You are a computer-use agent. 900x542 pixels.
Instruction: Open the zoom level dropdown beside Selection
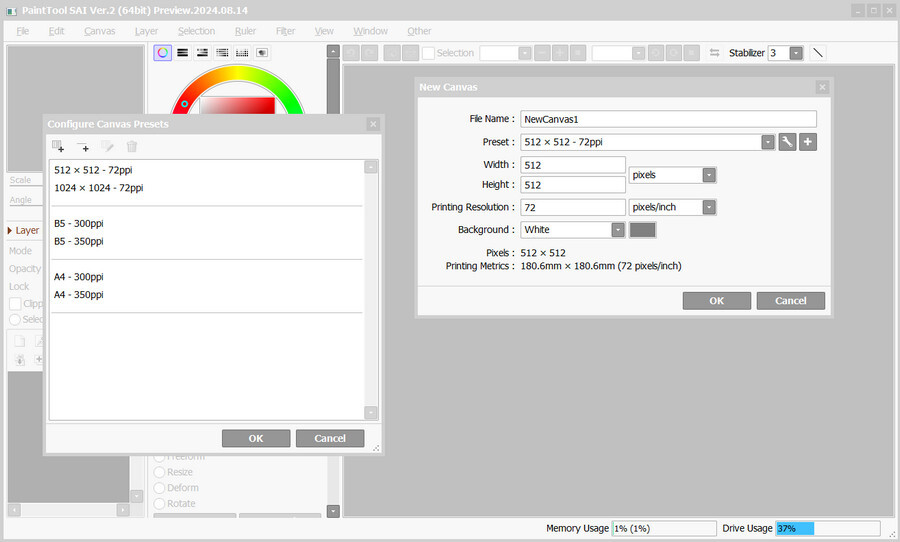[x=525, y=53]
